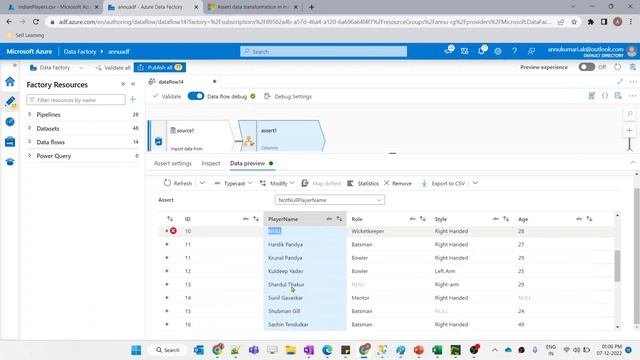Open the Data Factory dropdown in toolbar
The image size is (640, 360).
tap(56, 67)
